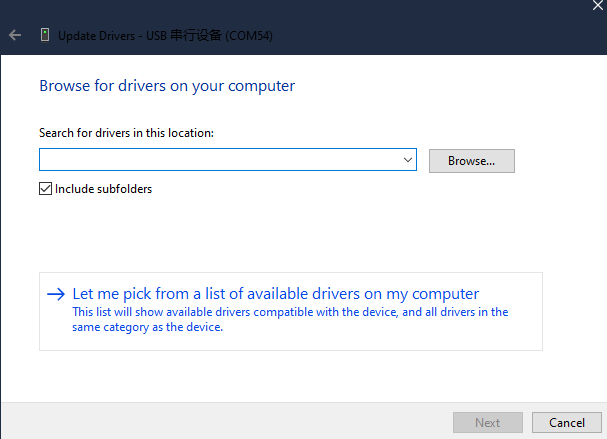The image size is (607, 439).
Task: Close the Update Drivers dialog
Action: [598, 5]
